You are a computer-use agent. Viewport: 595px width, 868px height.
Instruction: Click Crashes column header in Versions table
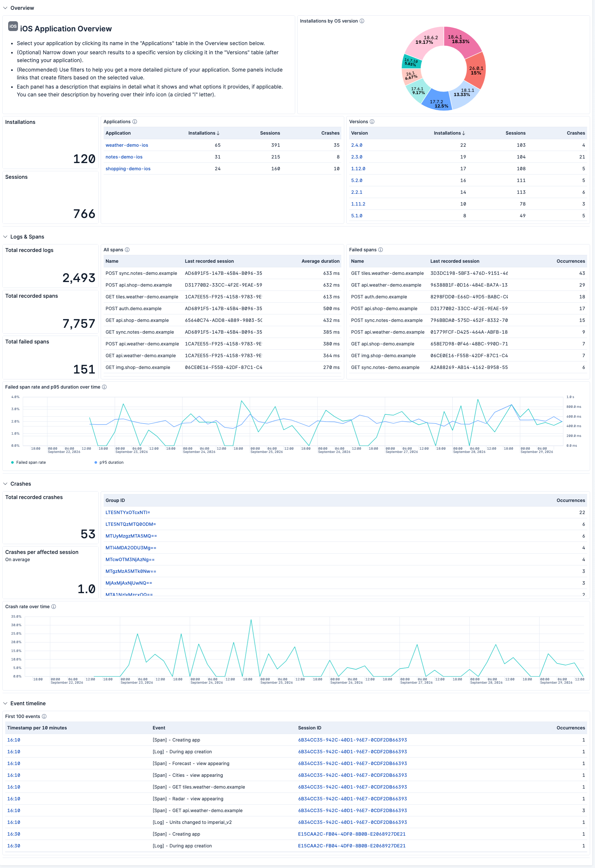click(576, 133)
